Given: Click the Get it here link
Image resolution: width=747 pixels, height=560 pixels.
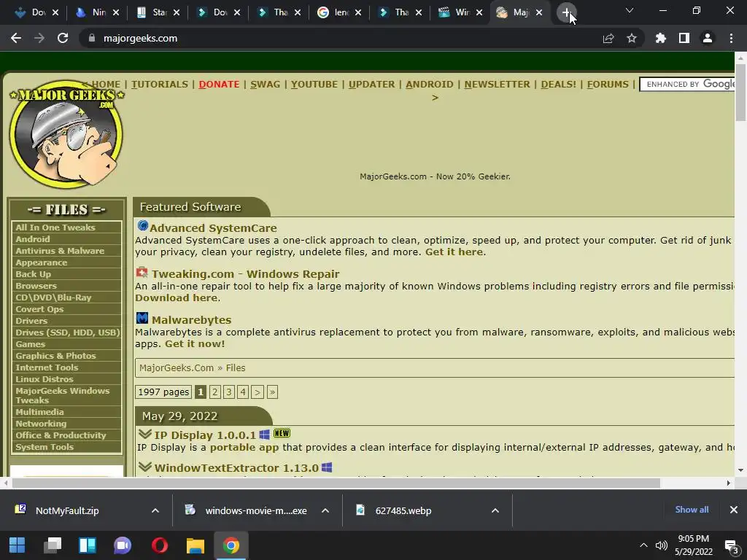Looking at the screenshot, I should [x=454, y=252].
